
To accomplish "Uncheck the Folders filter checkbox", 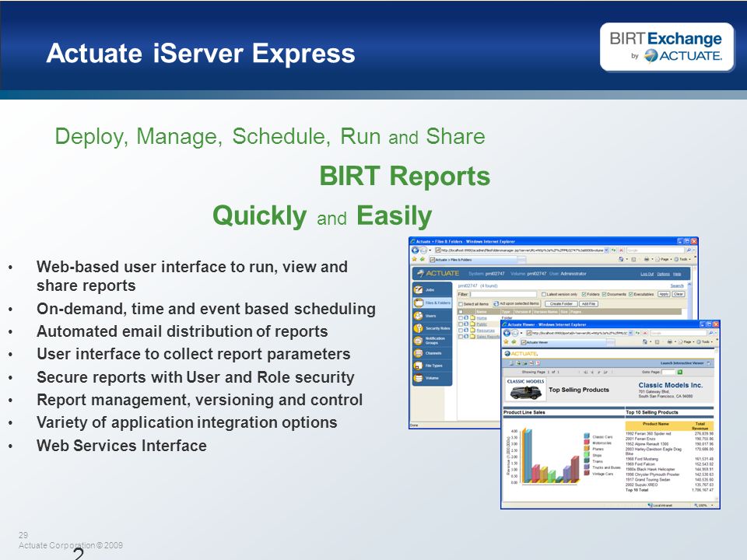I will 584,294.
